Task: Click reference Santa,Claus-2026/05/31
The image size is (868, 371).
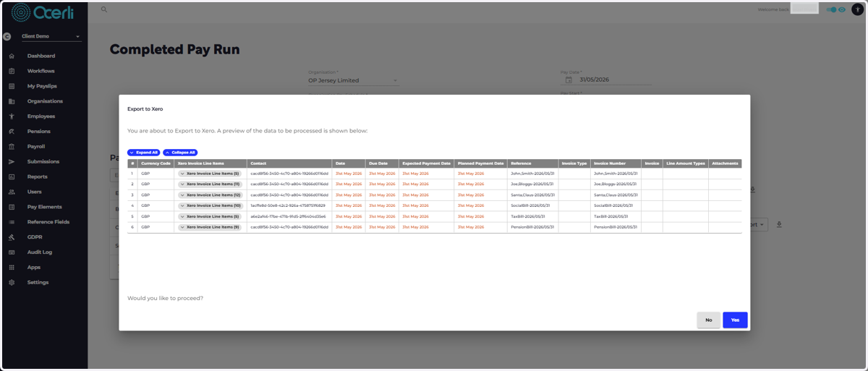Action: [x=533, y=195]
